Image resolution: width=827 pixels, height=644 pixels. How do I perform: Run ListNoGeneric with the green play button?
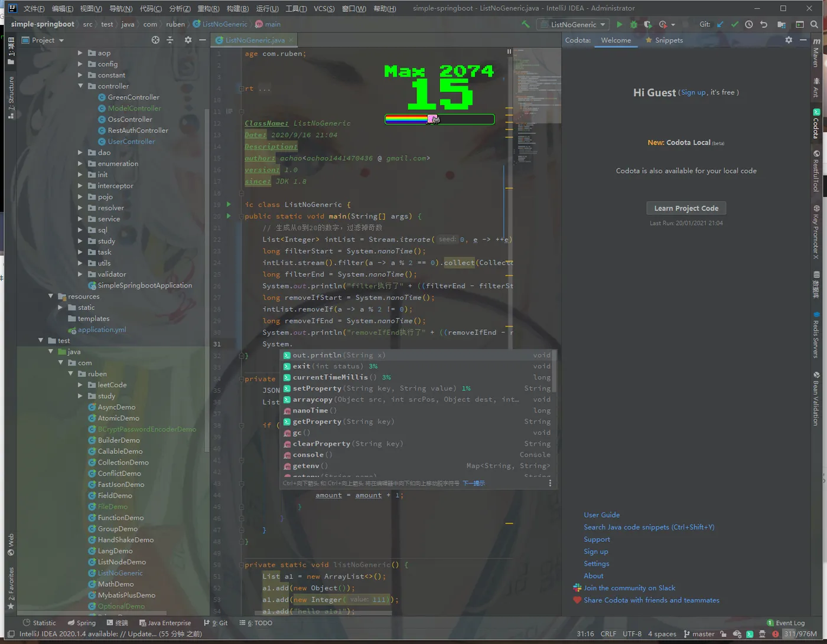click(619, 24)
